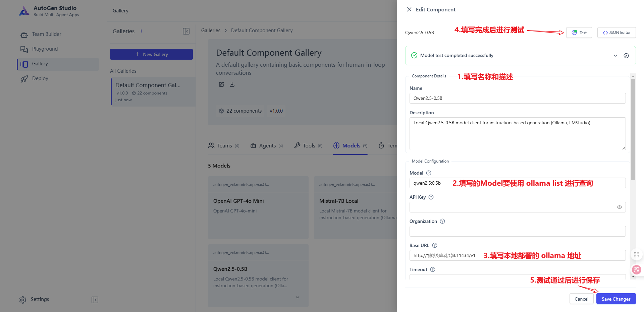This screenshot has height=312, width=644.
Task: Click the Galleries breadcrumb link
Action: click(211, 30)
